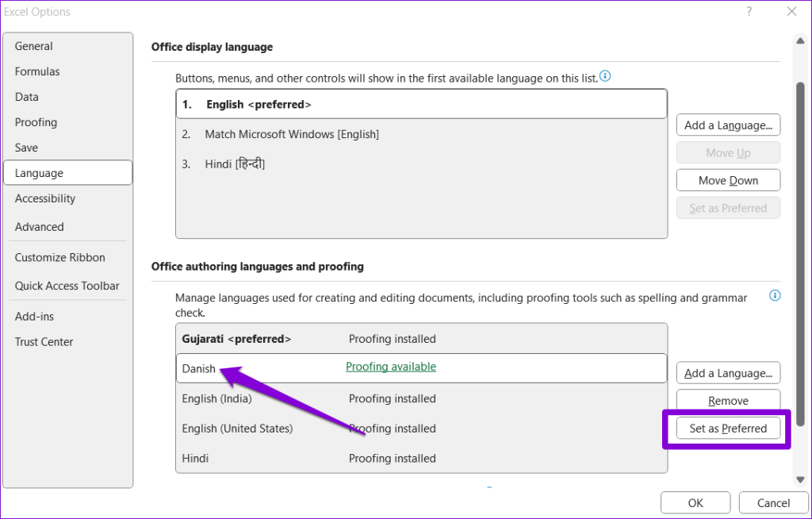Click the info icon beside display language description

click(605, 77)
